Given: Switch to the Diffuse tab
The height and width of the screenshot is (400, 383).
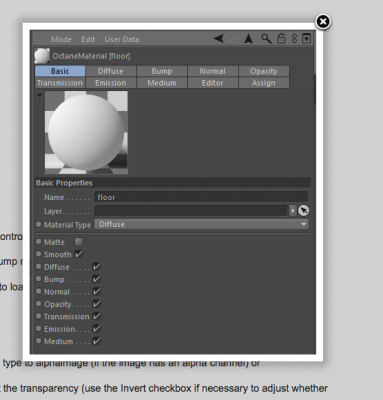Looking at the screenshot, I should click(111, 71).
